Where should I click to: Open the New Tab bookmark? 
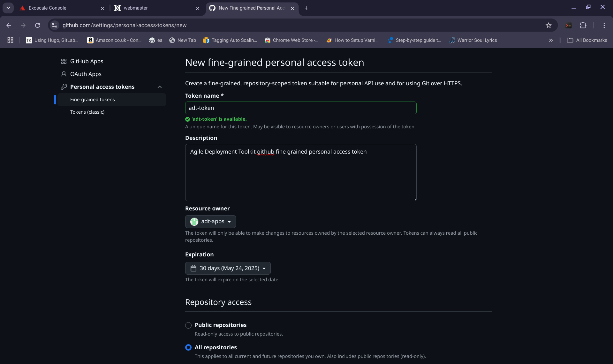[183, 40]
